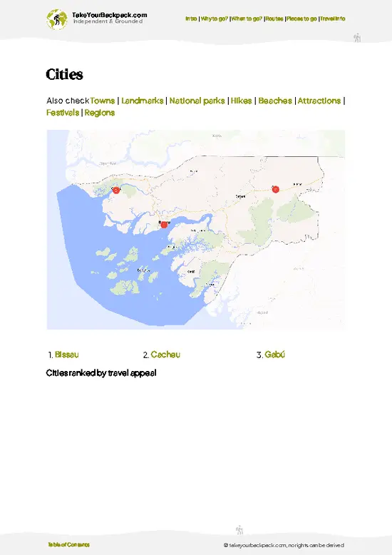Click the red Gabú marker on map
The image size is (392, 555).
tap(276, 189)
